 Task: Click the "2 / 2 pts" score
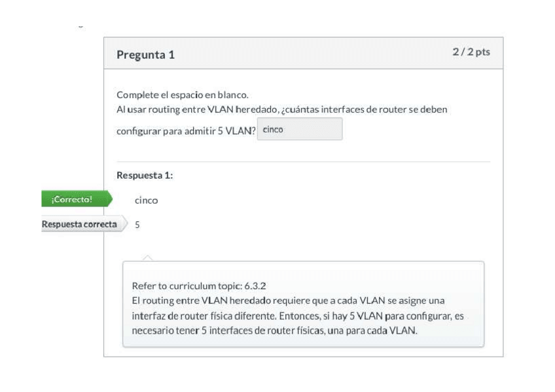tap(471, 52)
